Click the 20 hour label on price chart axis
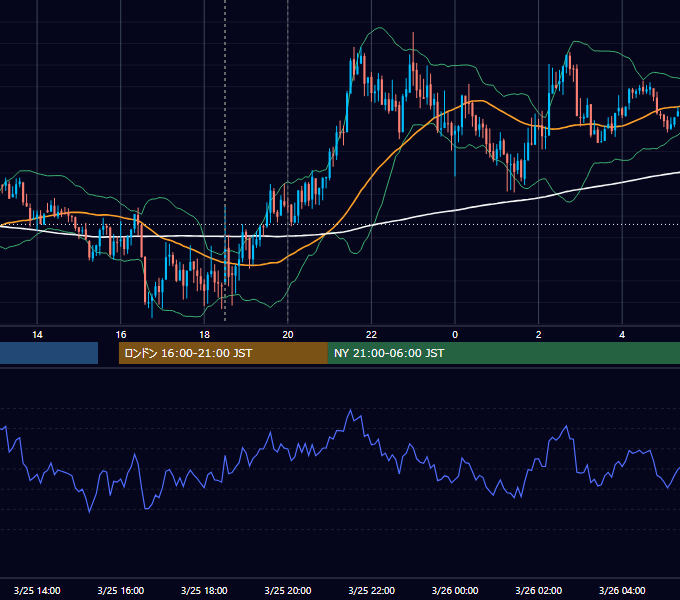 point(288,335)
